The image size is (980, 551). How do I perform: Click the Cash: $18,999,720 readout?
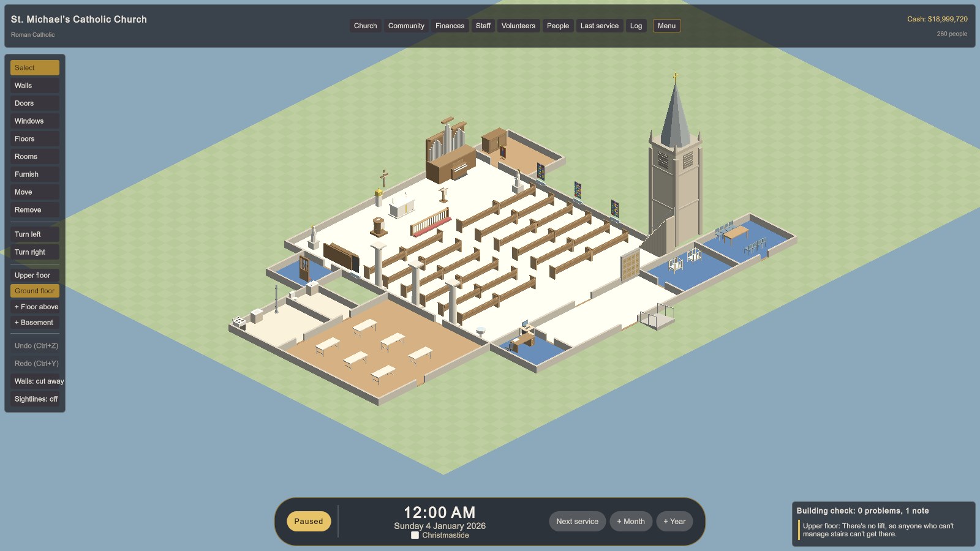[x=937, y=19]
